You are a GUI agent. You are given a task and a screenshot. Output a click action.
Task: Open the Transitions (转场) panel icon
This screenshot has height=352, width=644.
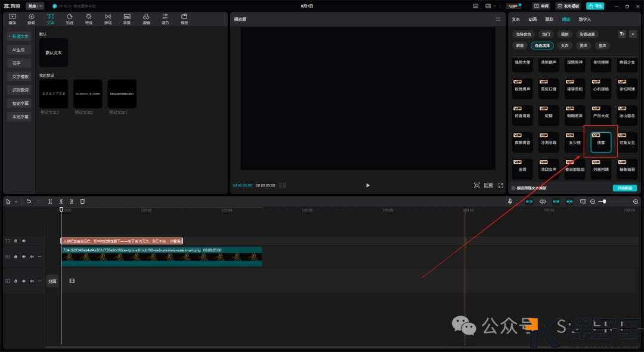coord(107,18)
